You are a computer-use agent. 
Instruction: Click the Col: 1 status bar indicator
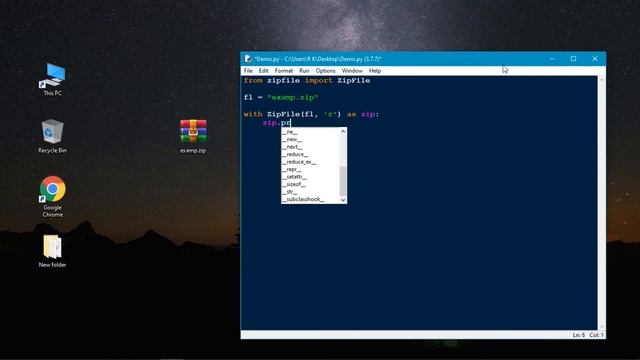coord(596,335)
